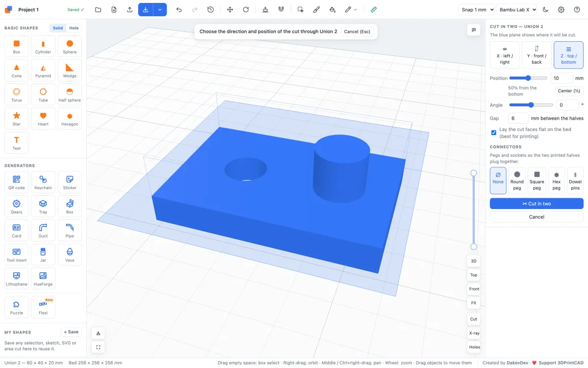Screen dimensions: 588x368
Task: Open the Snap 1 mm dropdown
Action: click(x=477, y=10)
